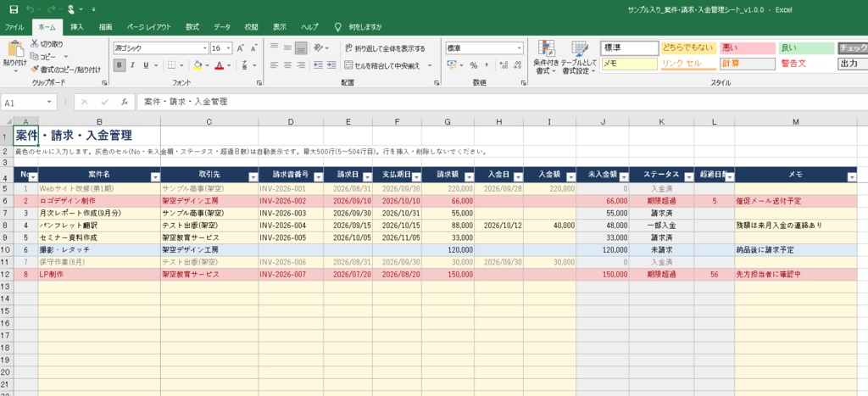The height and width of the screenshot is (396, 868).
Task: Decrease the font size
Action: point(253,48)
